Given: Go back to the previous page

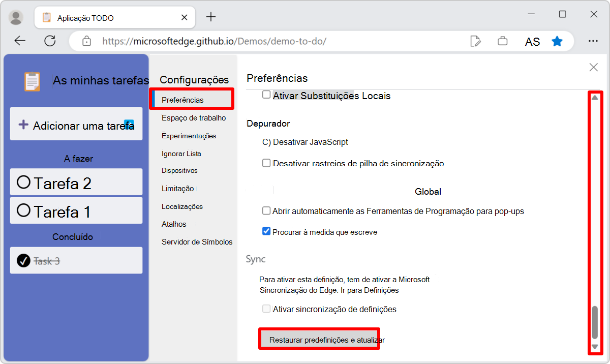Looking at the screenshot, I should [x=20, y=41].
